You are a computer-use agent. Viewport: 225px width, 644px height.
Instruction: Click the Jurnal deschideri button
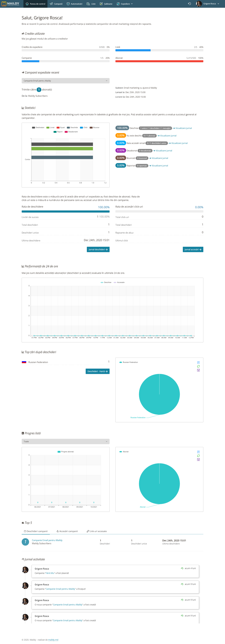coord(98,249)
